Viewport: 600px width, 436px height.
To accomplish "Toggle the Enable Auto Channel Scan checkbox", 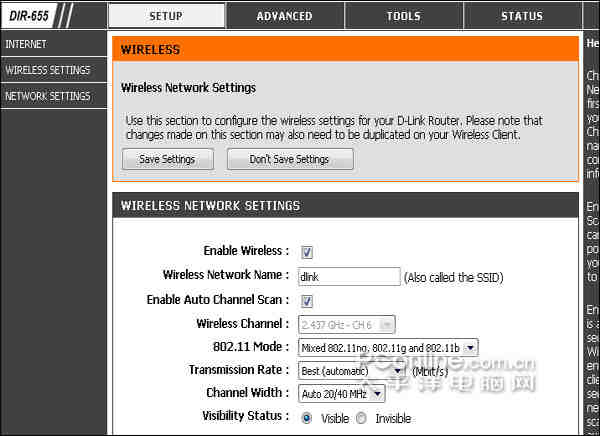I will click(x=307, y=301).
